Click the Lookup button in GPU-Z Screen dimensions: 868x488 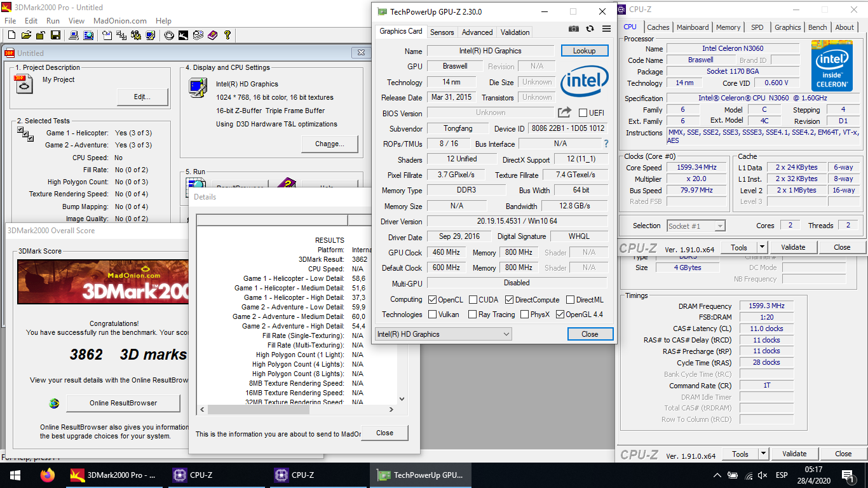click(585, 51)
